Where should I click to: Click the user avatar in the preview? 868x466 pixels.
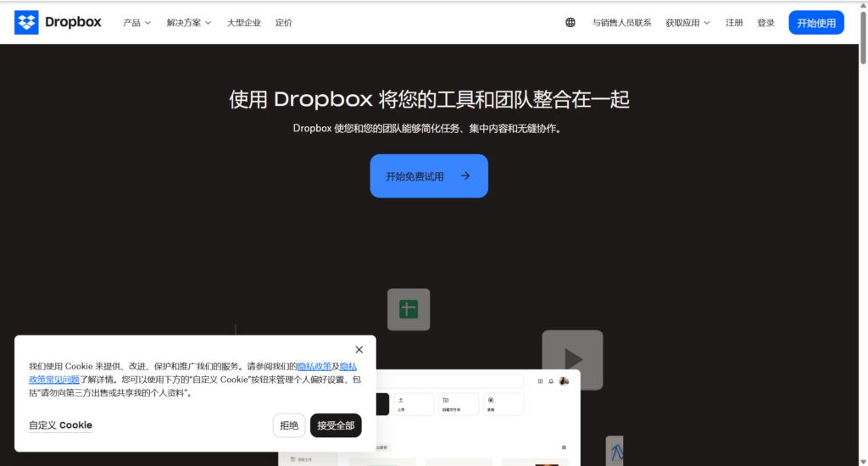564,380
